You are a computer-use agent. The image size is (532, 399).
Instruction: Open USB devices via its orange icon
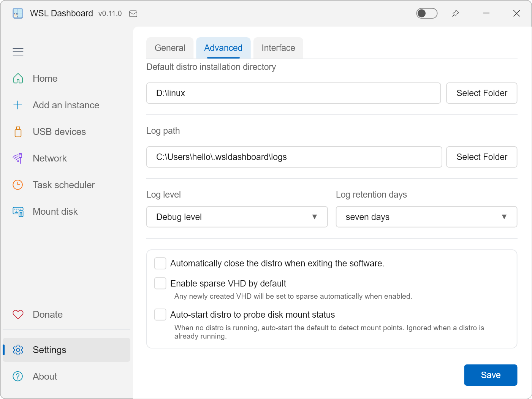[18, 132]
